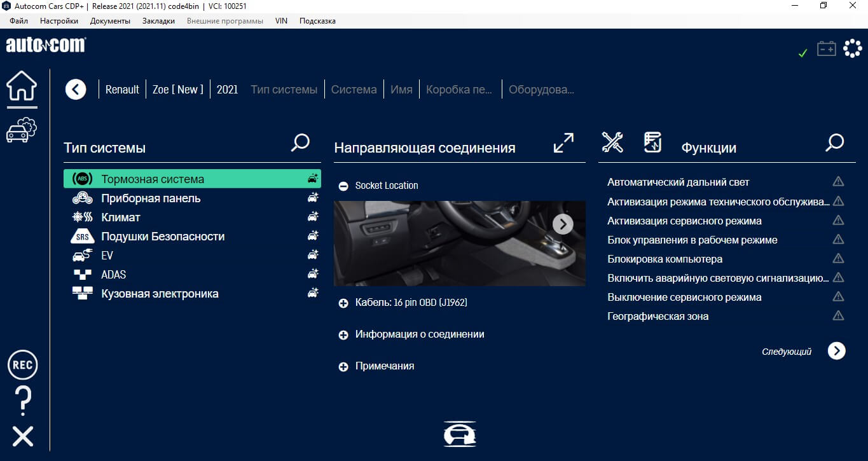The height and width of the screenshot is (461, 868).
Task: Select Приборная панель system type
Action: 192,198
